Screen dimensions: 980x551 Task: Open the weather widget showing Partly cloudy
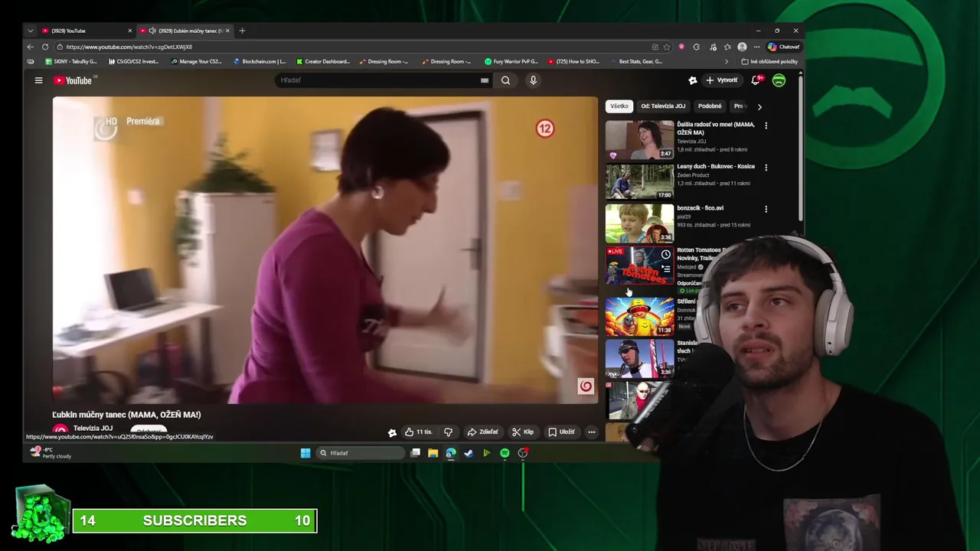[x=51, y=453]
